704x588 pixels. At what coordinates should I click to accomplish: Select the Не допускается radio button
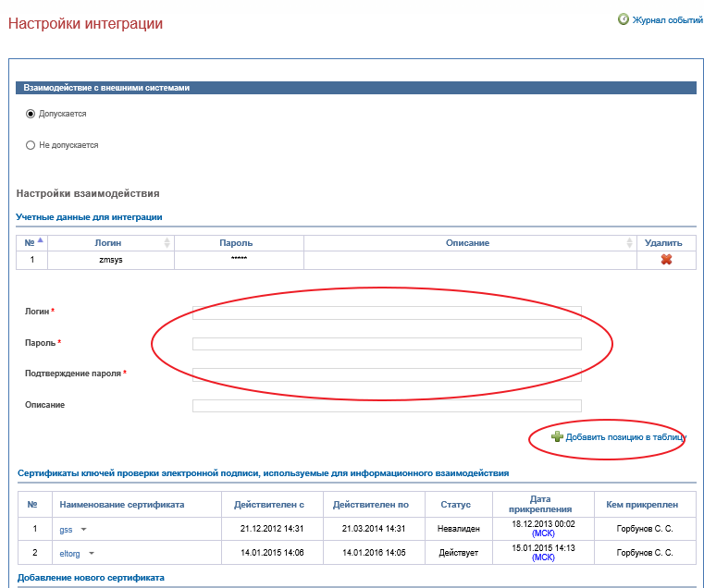point(31,145)
